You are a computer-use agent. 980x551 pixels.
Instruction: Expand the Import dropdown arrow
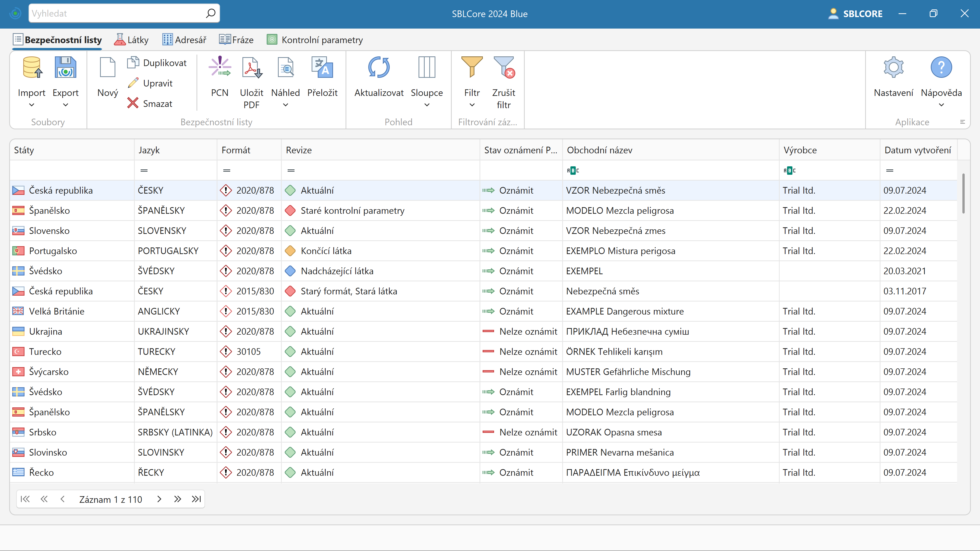[32, 105]
